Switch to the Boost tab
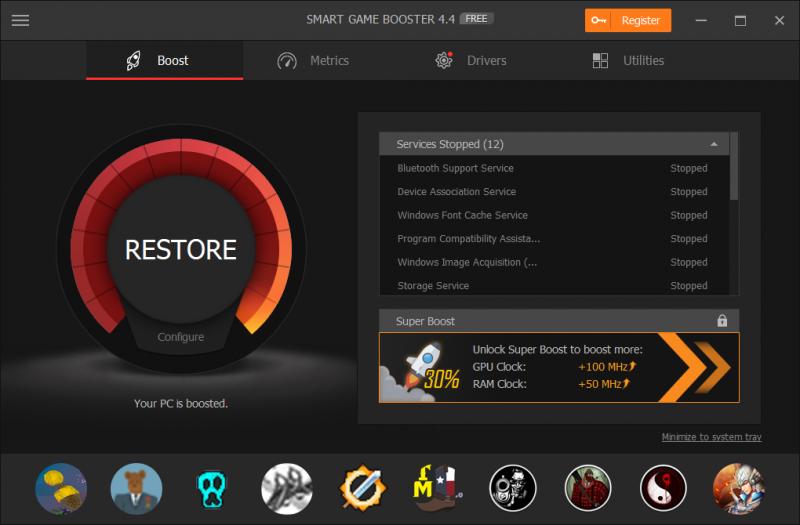 (x=164, y=61)
